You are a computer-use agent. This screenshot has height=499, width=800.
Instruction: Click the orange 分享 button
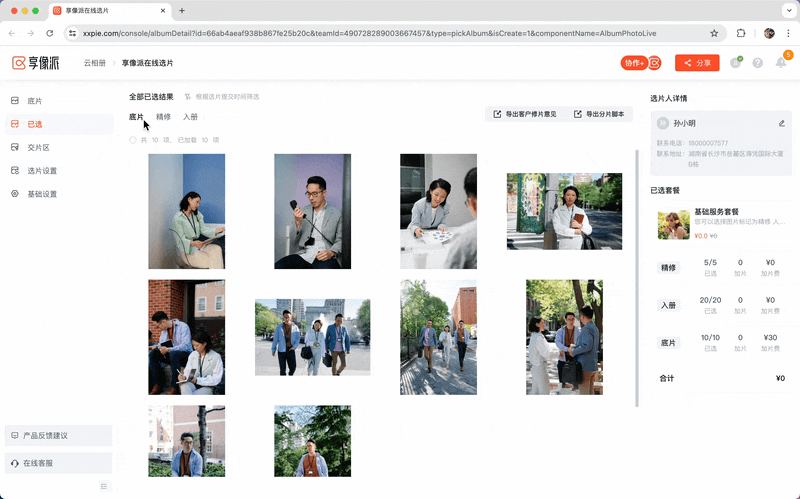tap(697, 63)
